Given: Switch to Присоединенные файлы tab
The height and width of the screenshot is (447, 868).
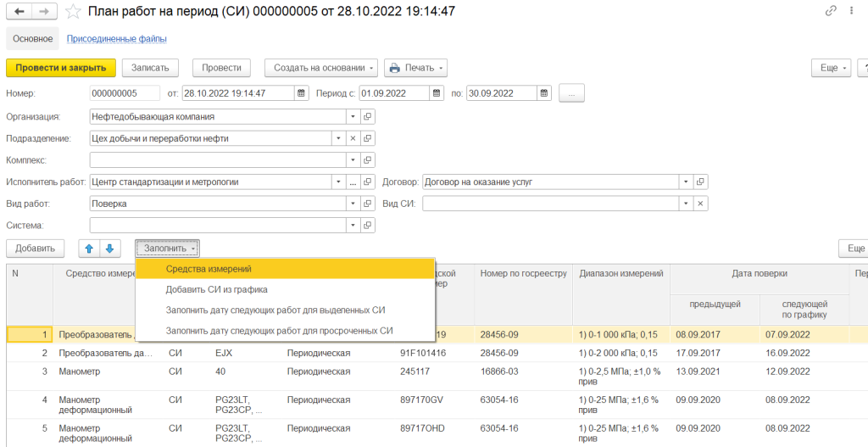Looking at the screenshot, I should click(117, 39).
